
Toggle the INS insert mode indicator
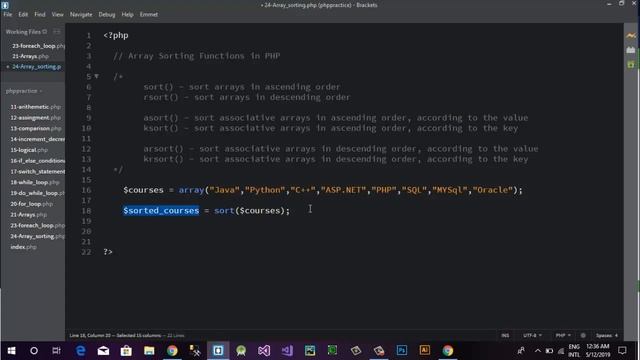(505, 336)
